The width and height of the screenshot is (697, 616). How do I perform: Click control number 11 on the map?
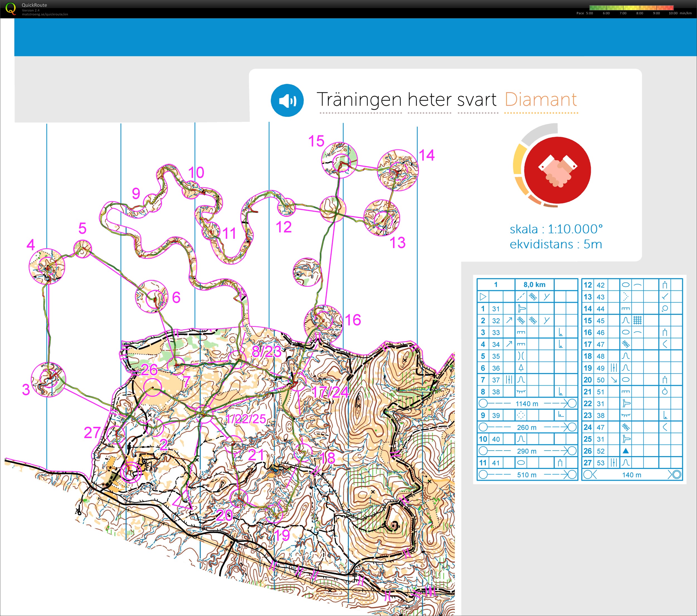[229, 234]
